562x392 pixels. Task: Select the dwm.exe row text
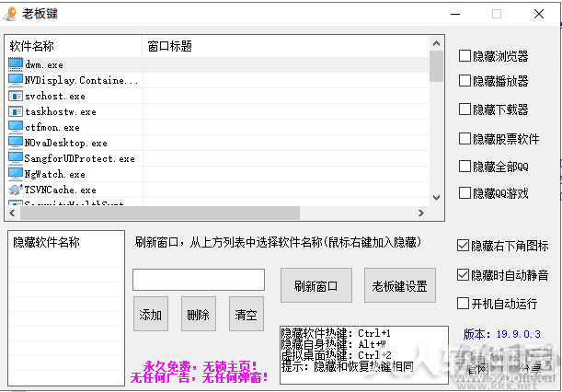(x=44, y=65)
